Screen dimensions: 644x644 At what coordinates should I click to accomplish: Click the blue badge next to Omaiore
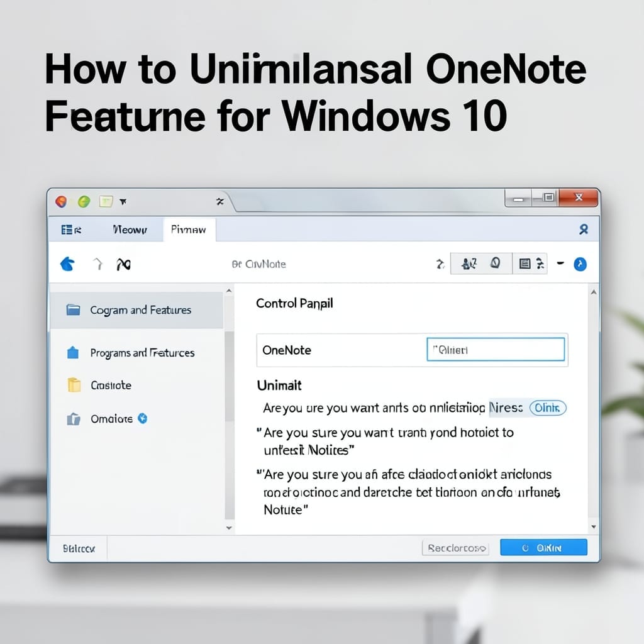[143, 418]
